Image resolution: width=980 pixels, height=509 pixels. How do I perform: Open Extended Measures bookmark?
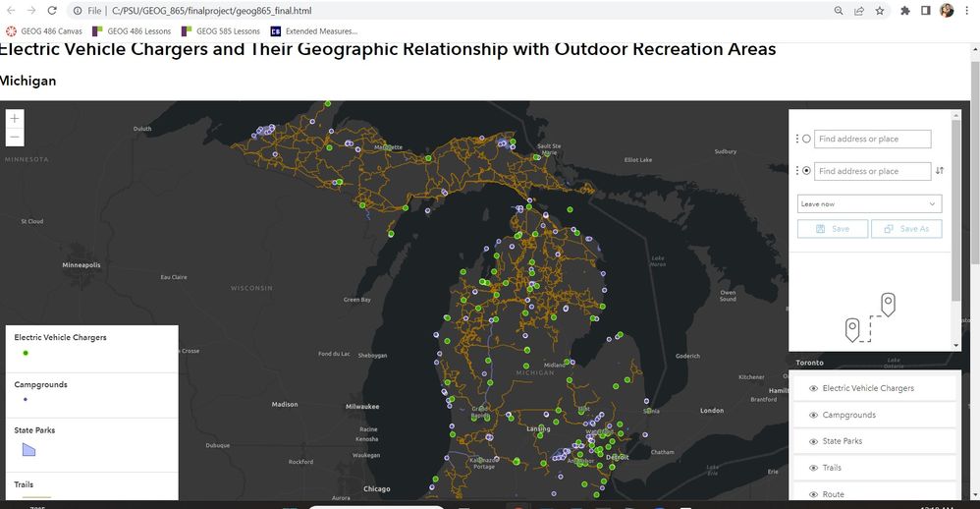click(x=314, y=31)
